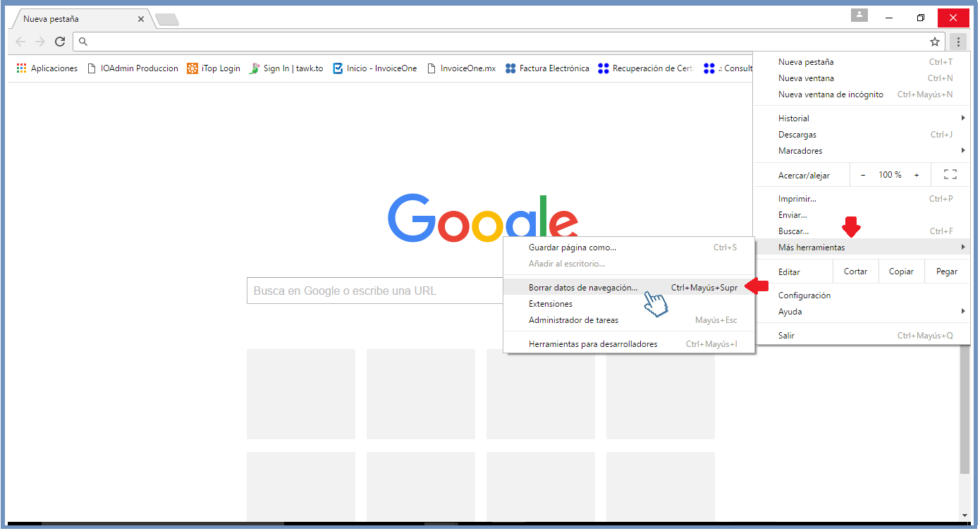Open Configuración from the menu
Image resolution: width=980 pixels, height=531 pixels.
click(x=862, y=295)
